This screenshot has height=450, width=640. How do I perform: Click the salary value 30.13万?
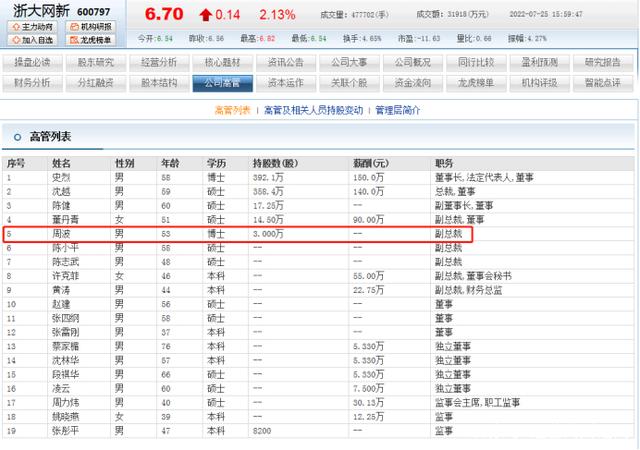[368, 403]
